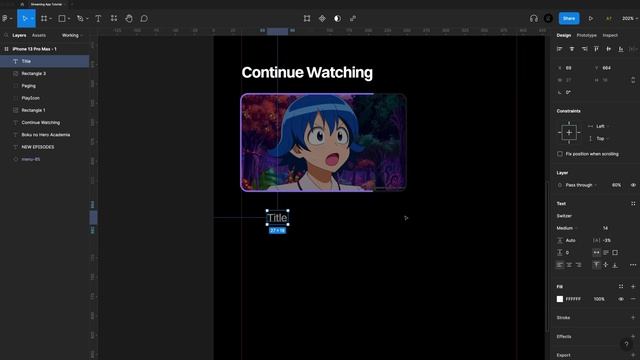Switch to the Layers tab
Viewport: 640px width, 360px height.
click(19, 36)
